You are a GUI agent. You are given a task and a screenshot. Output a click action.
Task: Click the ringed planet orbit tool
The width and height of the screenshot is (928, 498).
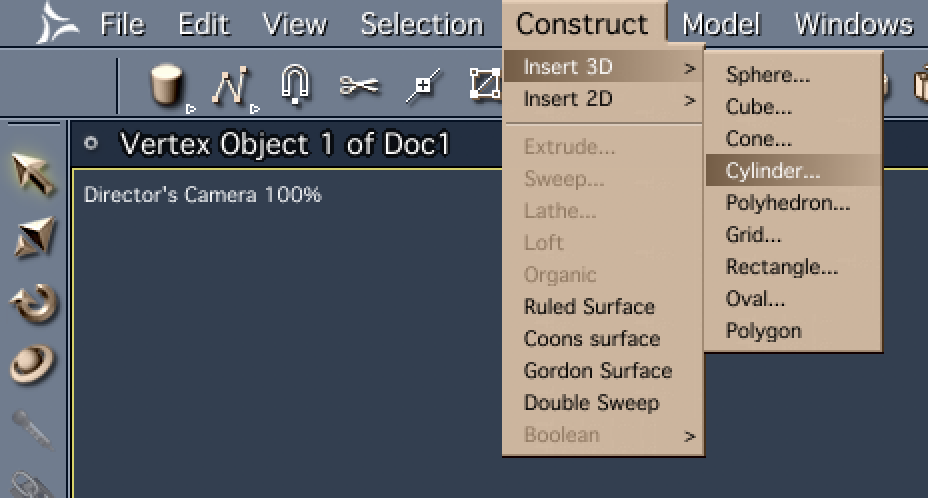[x=32, y=364]
